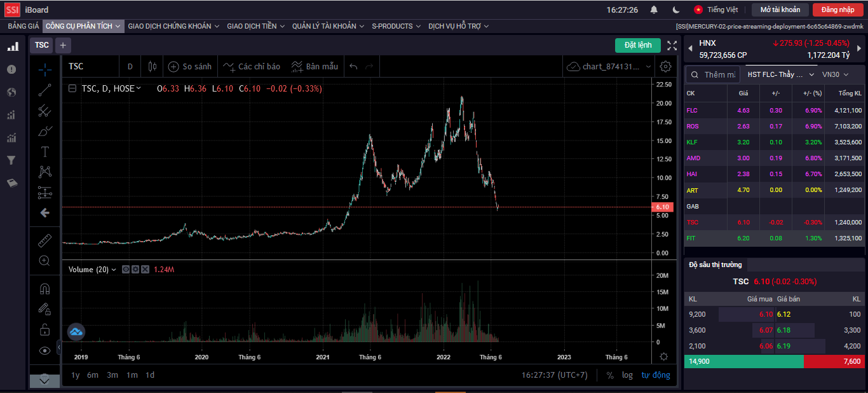Select the crosshair cursor tool
The height and width of the screenshot is (393, 868).
[44, 69]
